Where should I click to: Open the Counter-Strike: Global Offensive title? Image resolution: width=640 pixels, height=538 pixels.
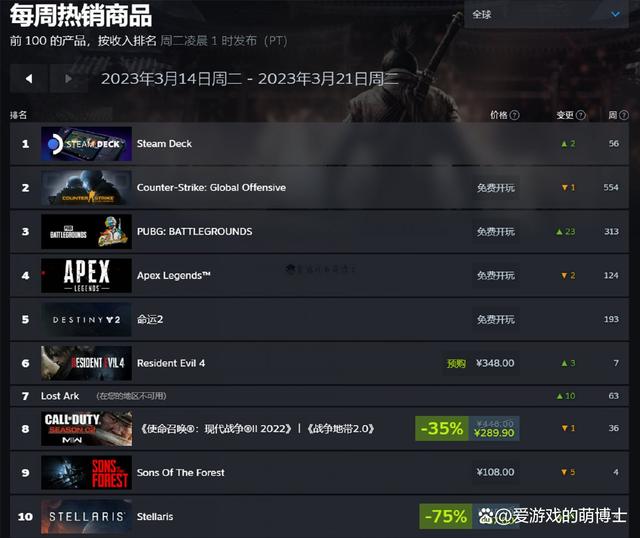(x=211, y=188)
